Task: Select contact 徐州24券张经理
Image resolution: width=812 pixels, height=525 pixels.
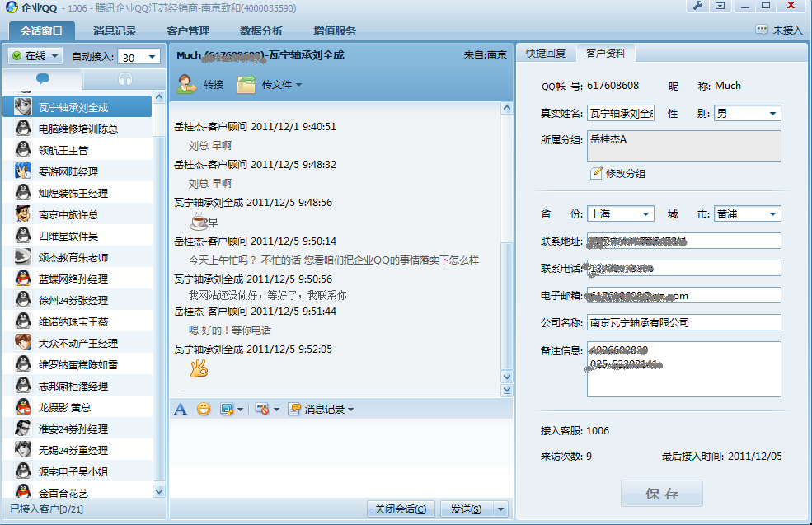Action: pos(77,300)
